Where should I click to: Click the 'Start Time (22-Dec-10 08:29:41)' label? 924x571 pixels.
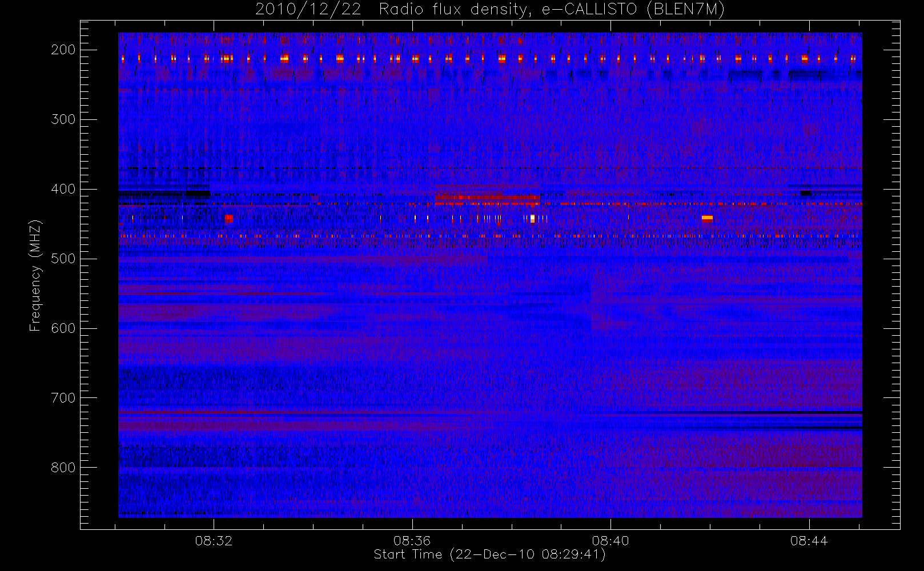489,554
